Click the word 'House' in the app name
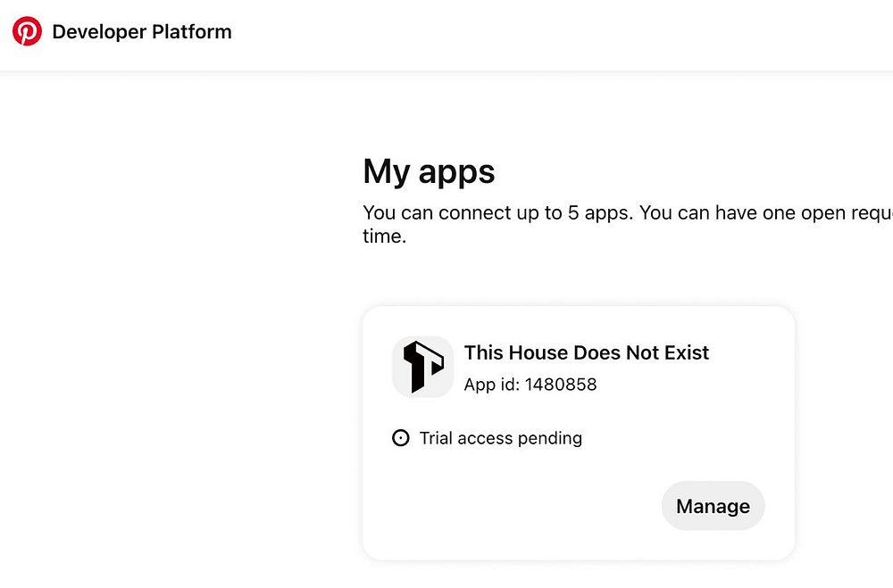 click(538, 352)
